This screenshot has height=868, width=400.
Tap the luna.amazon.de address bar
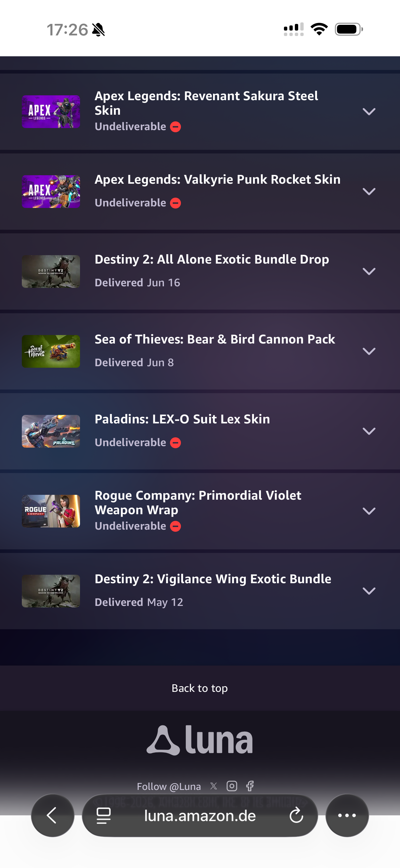pyautogui.click(x=200, y=815)
